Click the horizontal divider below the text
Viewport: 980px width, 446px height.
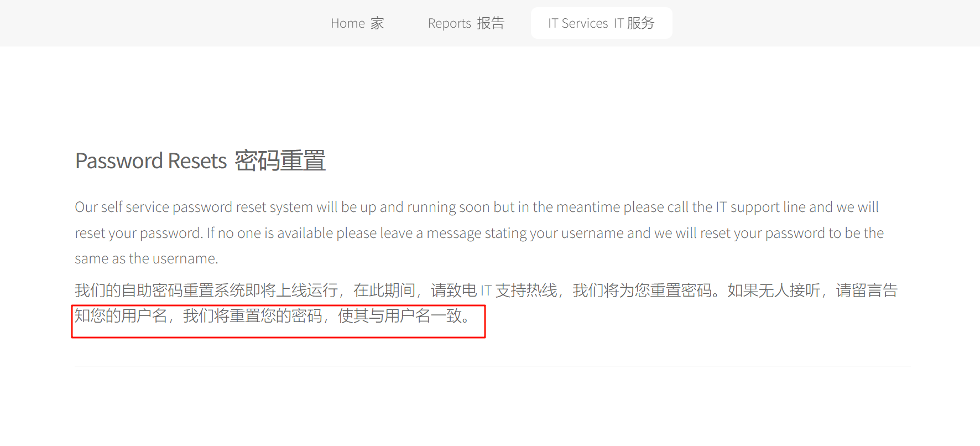click(493, 366)
